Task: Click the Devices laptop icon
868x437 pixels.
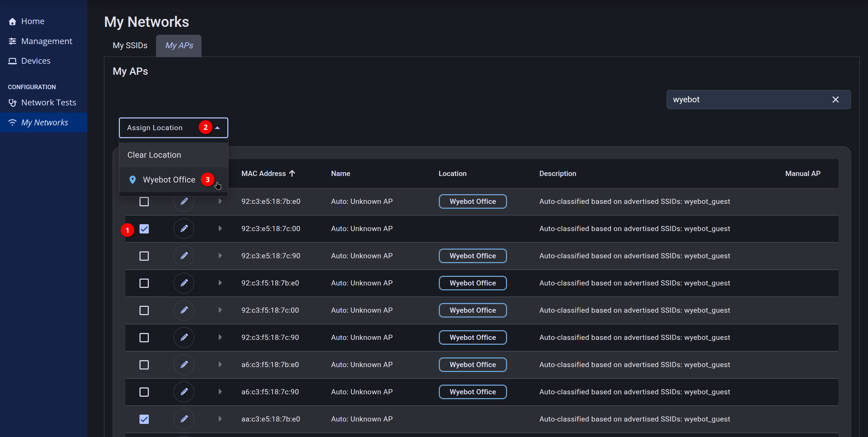Action: tap(12, 61)
